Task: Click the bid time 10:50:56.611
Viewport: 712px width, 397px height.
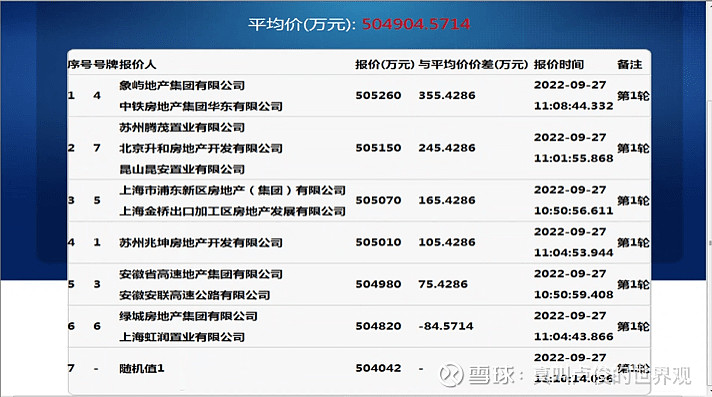Action: (574, 211)
